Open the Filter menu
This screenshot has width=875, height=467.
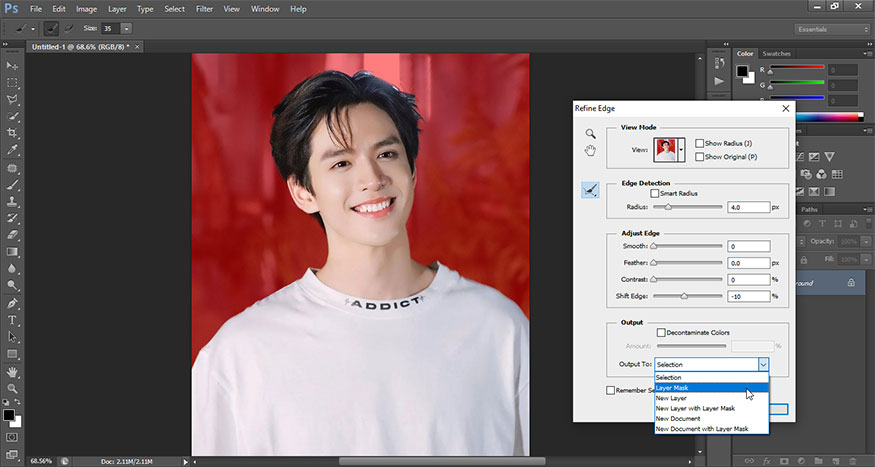[x=204, y=9]
